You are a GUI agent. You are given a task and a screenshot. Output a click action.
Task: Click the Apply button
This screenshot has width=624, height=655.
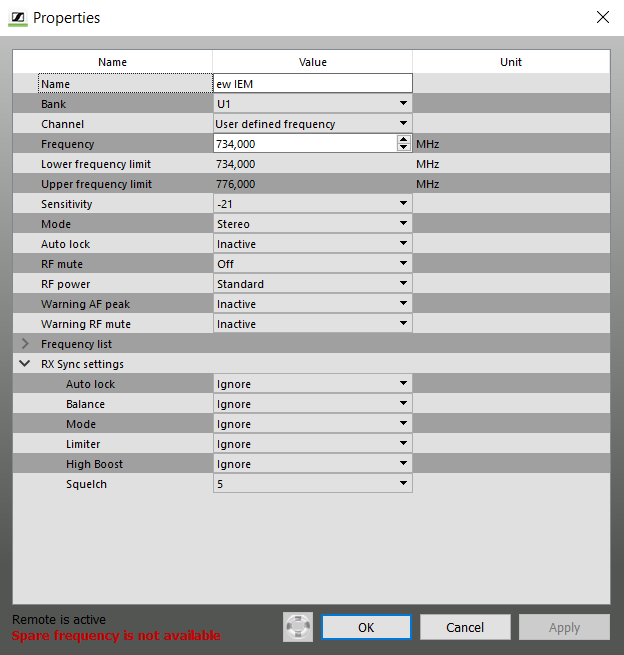[x=564, y=627]
